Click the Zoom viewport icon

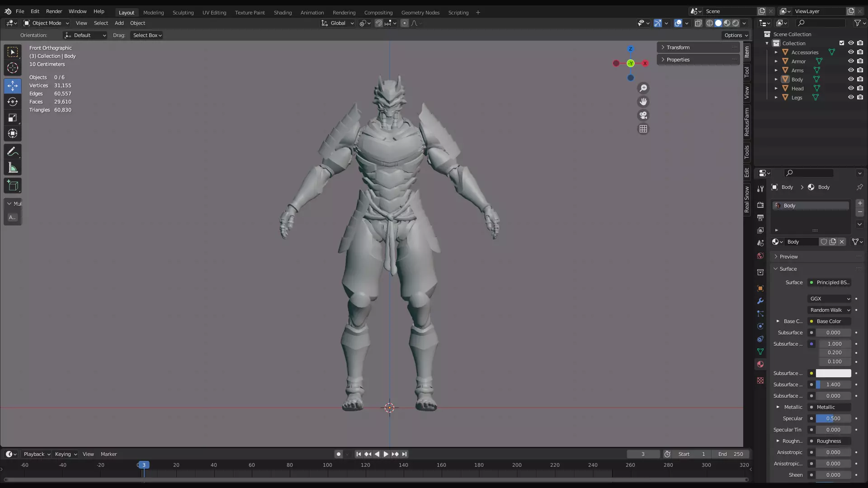tap(643, 88)
